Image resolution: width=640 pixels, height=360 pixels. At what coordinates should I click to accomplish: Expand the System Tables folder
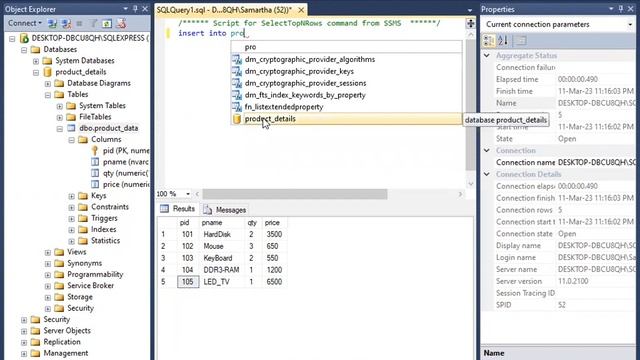[x=60, y=106]
